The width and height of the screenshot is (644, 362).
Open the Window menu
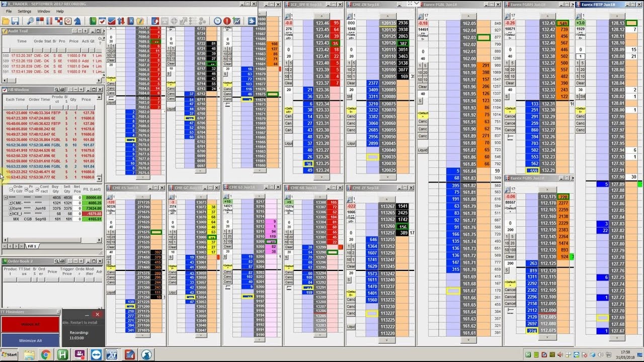tap(44, 11)
